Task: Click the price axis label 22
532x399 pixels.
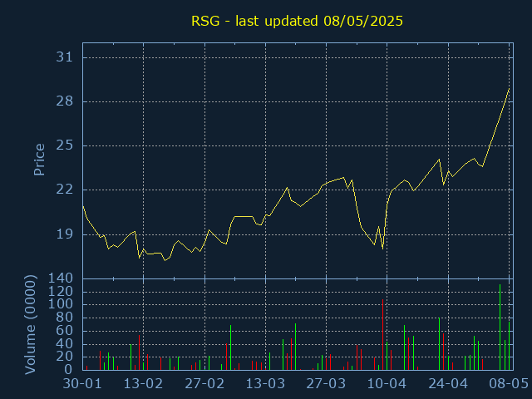Action: pyautogui.click(x=65, y=190)
